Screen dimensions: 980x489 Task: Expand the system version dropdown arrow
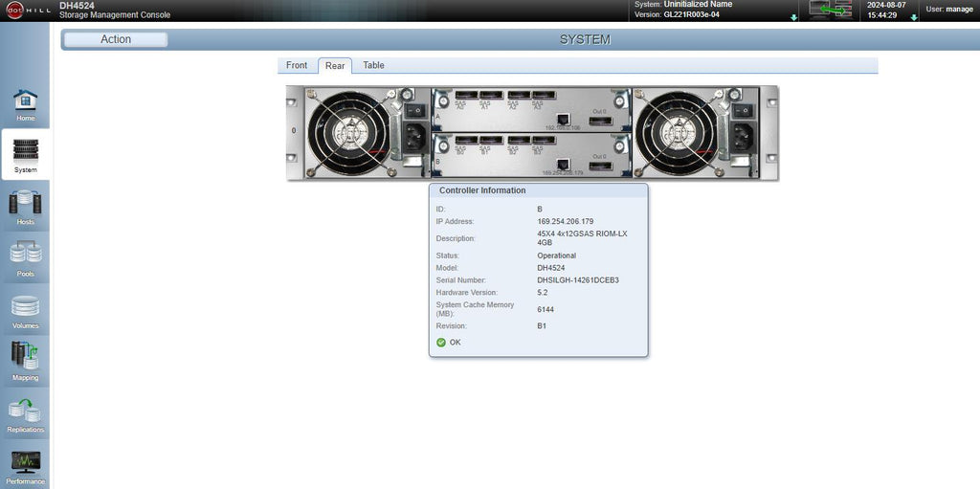tap(793, 17)
